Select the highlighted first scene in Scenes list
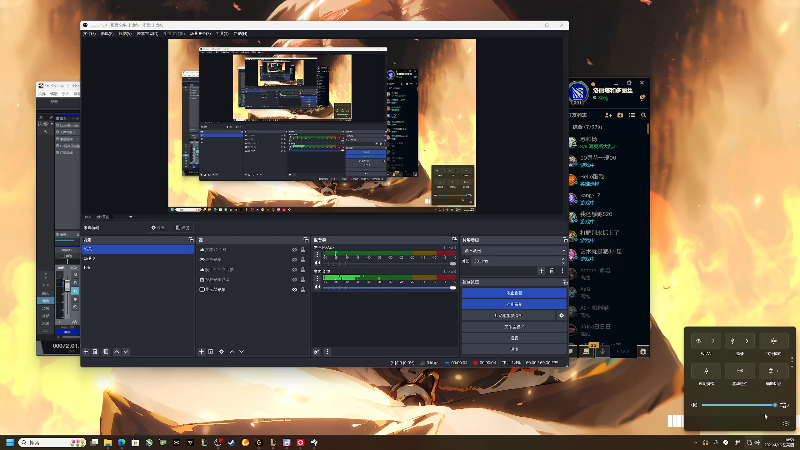Image resolution: width=800 pixels, height=450 pixels. [x=138, y=249]
